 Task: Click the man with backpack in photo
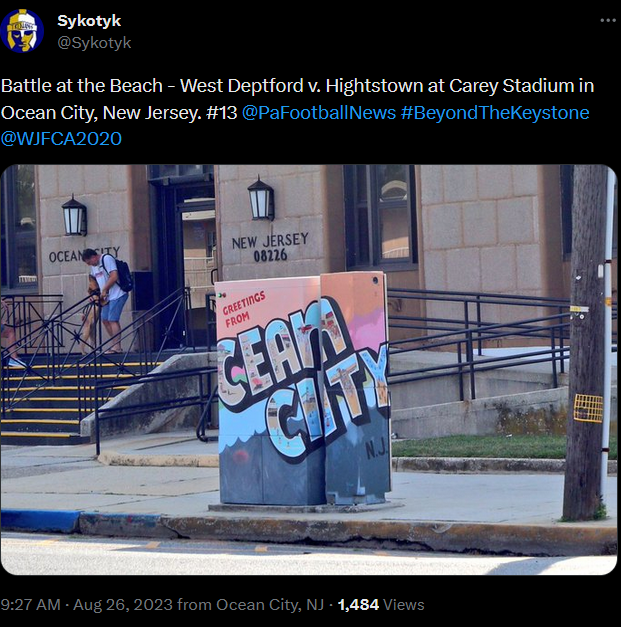[105, 300]
